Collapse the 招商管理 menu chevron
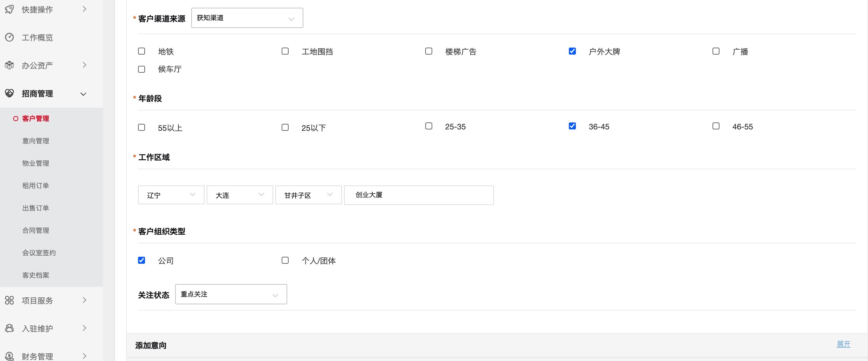Screen dimensions: 868x361 click(x=83, y=94)
